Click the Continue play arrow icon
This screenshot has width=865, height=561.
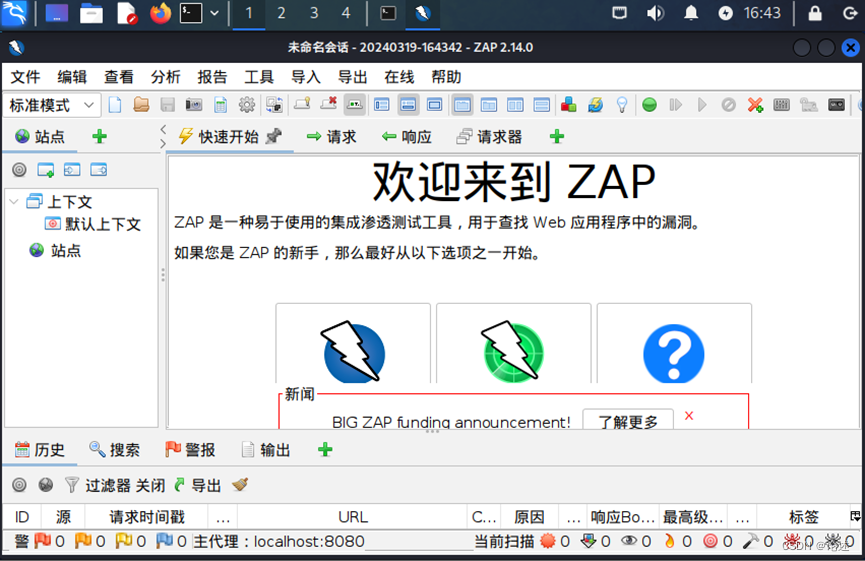pos(702,105)
